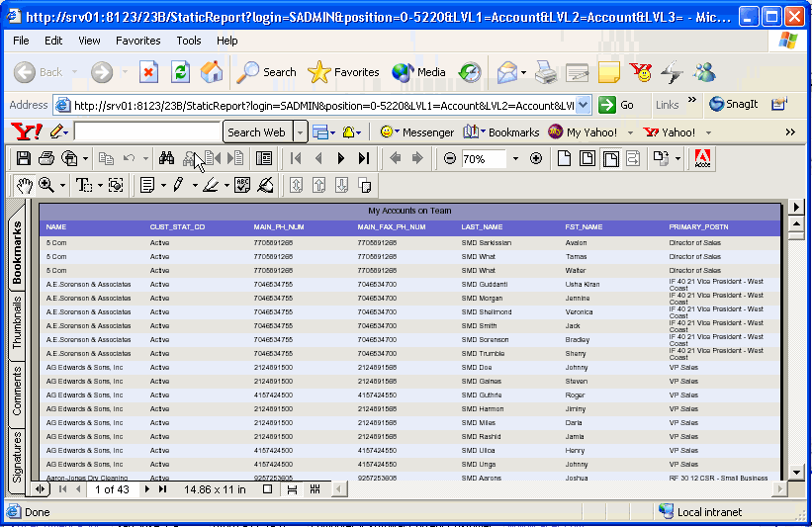Toggle the Fit Width page view
This screenshot has width=812, height=527.
coord(611,158)
